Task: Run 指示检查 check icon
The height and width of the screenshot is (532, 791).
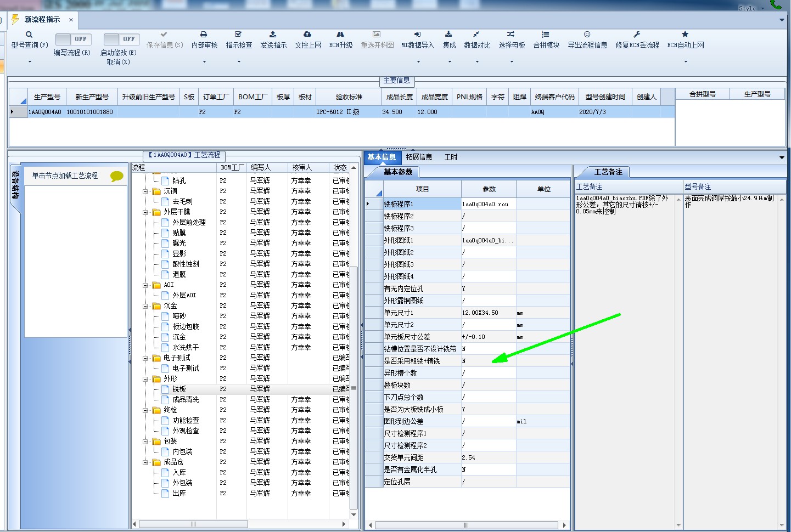Action: [238, 35]
